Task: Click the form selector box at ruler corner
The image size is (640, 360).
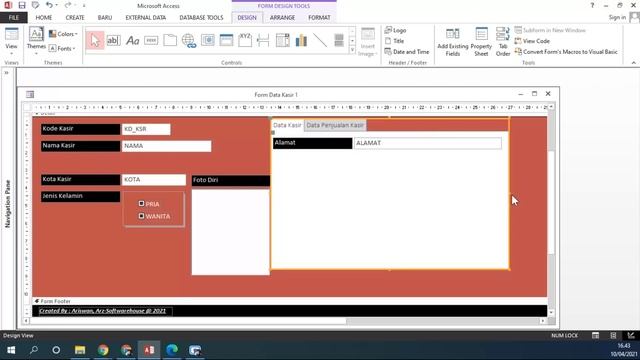Action: point(27,107)
